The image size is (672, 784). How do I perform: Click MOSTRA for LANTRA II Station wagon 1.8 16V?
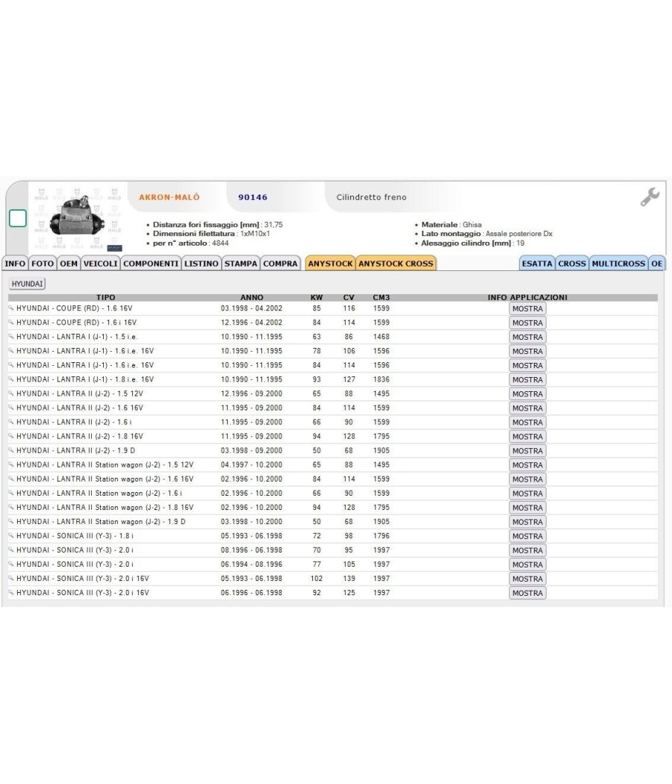point(527,508)
